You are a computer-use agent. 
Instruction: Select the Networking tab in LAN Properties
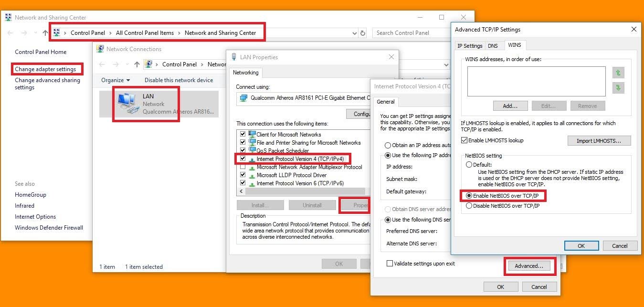[245, 73]
